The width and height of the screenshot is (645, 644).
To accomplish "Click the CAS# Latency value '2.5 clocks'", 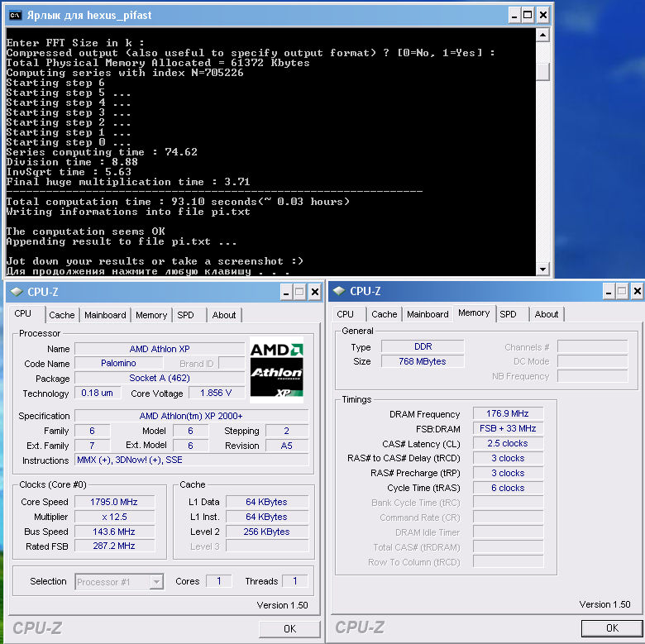I will (x=508, y=443).
